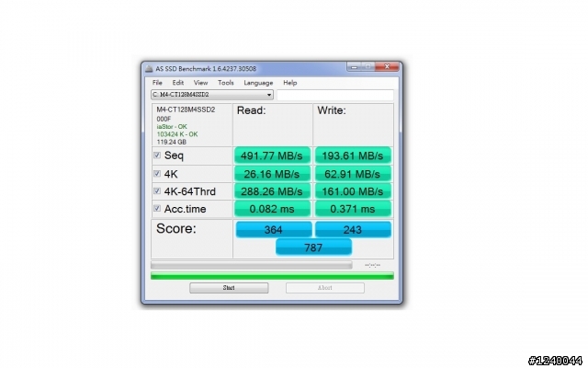
Task: Click the empty text field beside drive dropdown
Action: click(x=335, y=95)
